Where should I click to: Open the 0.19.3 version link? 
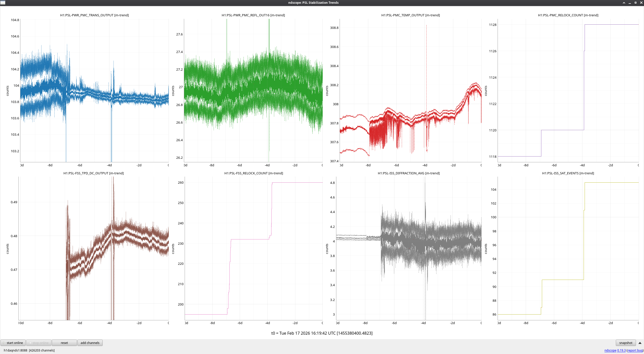tap(621, 350)
